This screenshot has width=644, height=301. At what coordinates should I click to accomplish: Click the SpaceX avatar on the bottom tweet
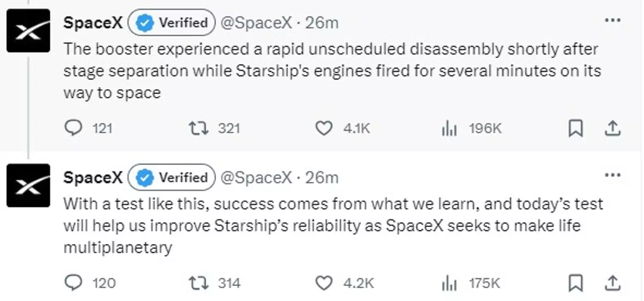pos(28,185)
